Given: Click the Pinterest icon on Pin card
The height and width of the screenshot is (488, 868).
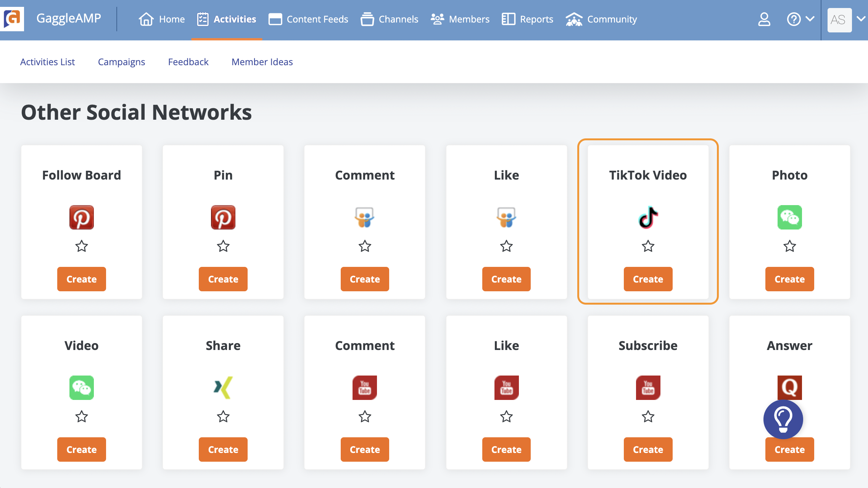Looking at the screenshot, I should point(223,217).
